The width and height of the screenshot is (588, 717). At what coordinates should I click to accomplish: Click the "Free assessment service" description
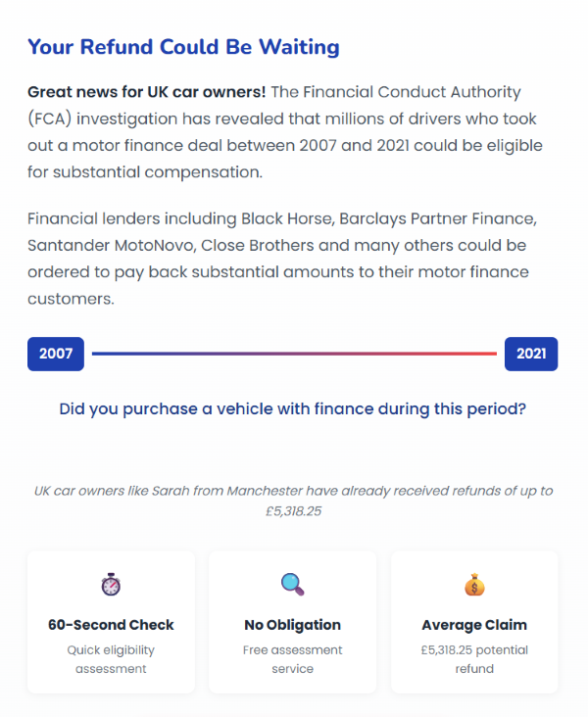point(292,658)
